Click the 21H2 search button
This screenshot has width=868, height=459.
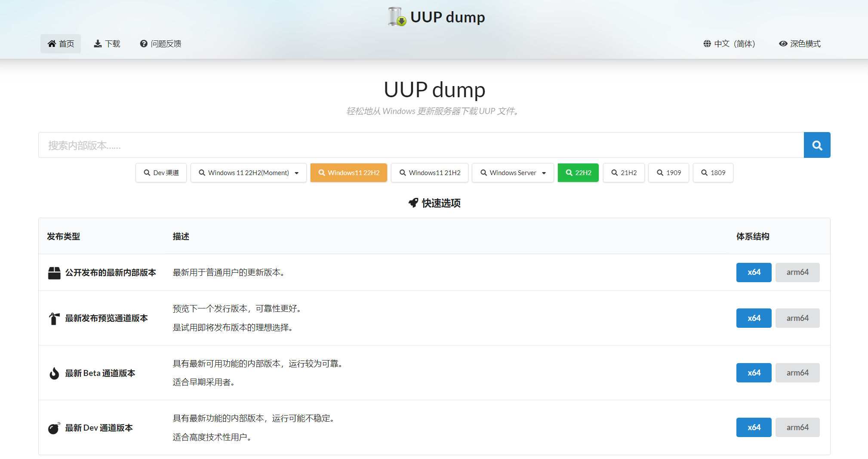tap(624, 173)
